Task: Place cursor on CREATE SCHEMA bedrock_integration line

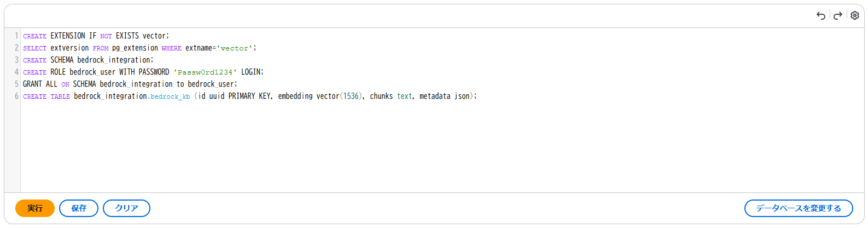Action: 88,60
